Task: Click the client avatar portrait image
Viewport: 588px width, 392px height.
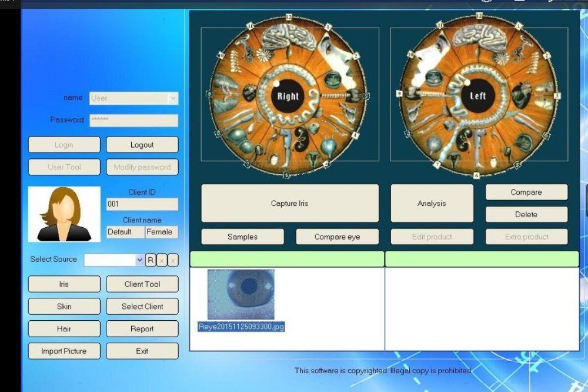Action: [x=64, y=214]
